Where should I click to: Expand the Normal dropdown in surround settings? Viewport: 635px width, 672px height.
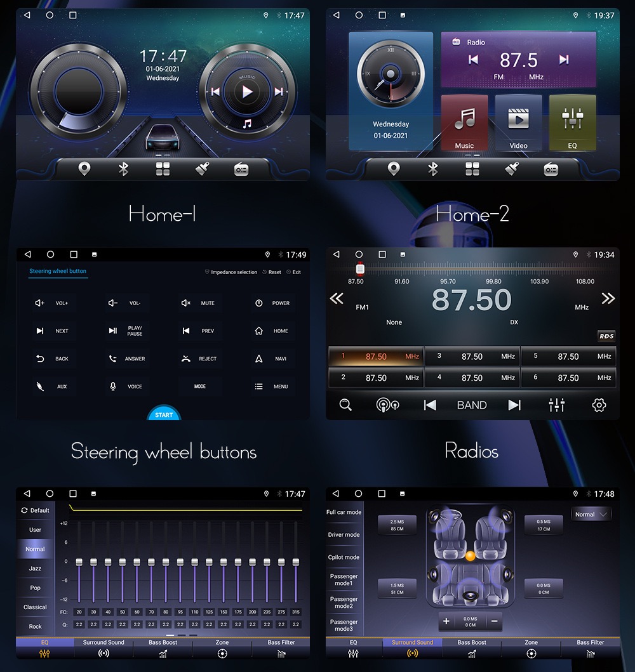pyautogui.click(x=591, y=515)
